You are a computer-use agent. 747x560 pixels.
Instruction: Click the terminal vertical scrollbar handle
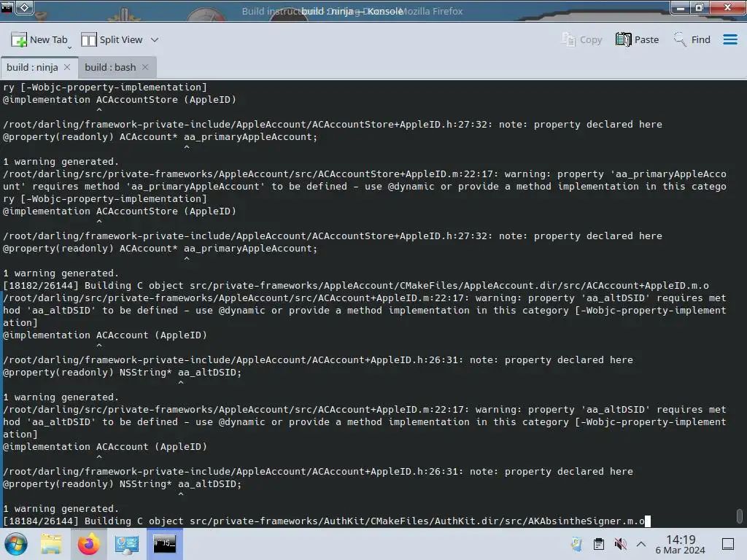(740, 516)
